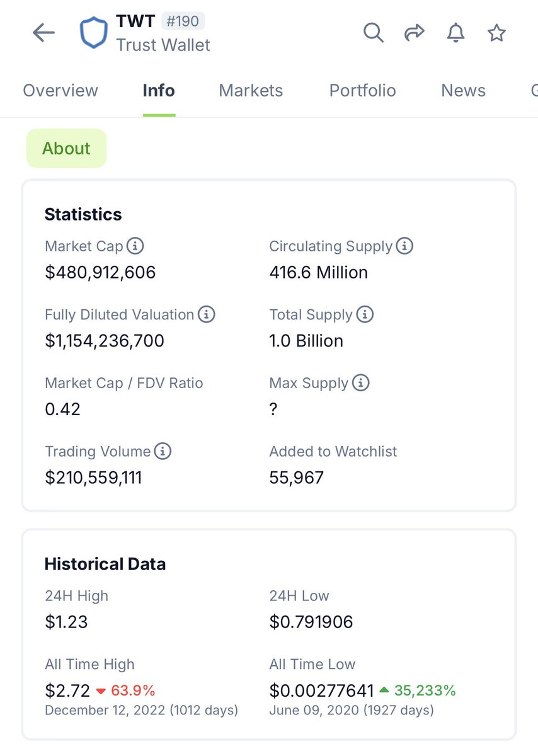Image resolution: width=538 pixels, height=756 pixels.
Task: Star TWT to add to favorites
Action: click(496, 33)
